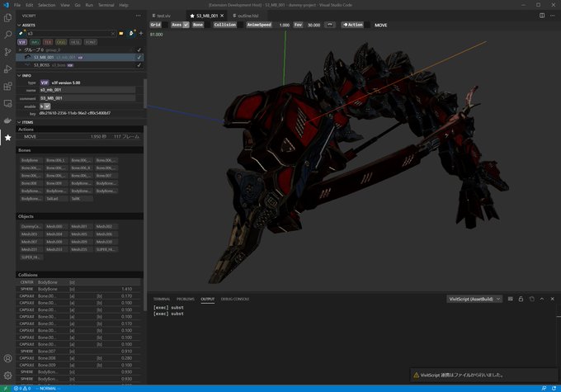Screen dimensions: 561x392
Task: Filter assets by OGG type
Action: point(61,42)
